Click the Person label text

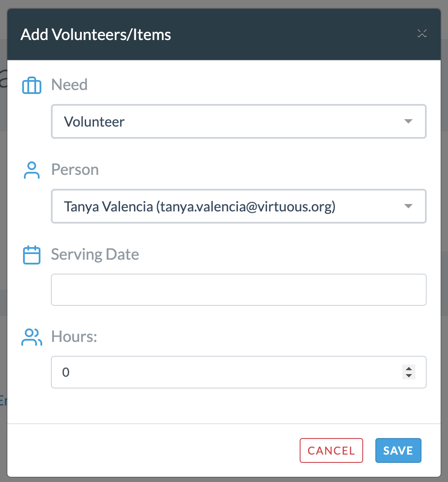tap(75, 169)
